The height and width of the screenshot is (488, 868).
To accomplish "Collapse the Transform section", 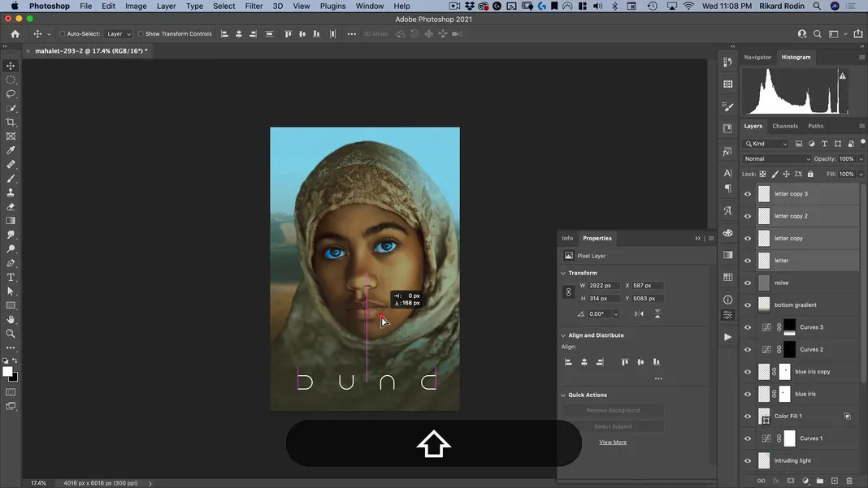I will coord(563,273).
